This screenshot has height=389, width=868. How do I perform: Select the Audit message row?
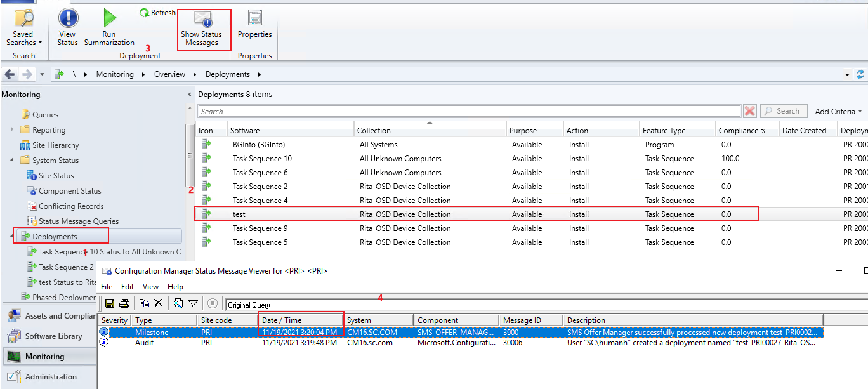point(461,343)
